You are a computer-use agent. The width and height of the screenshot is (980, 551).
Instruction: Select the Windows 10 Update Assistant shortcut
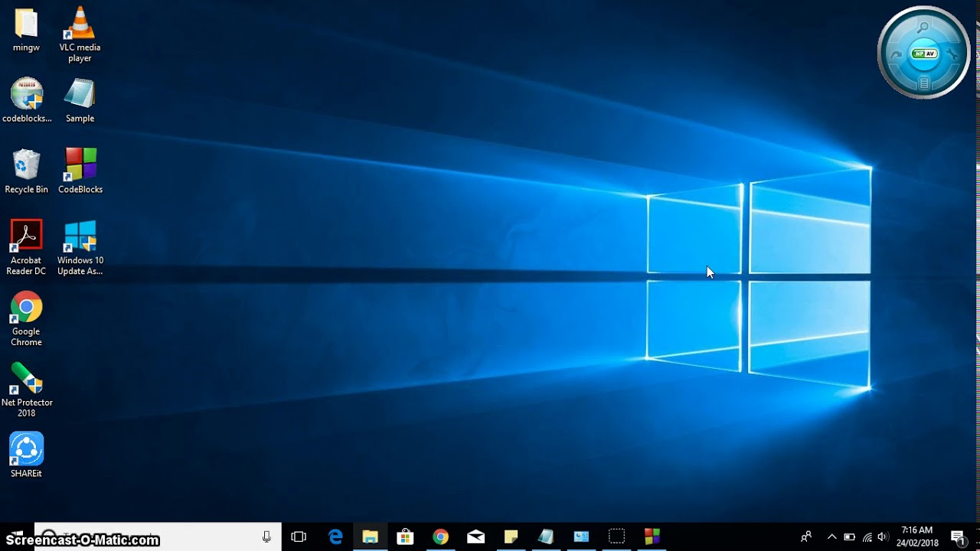click(x=80, y=247)
